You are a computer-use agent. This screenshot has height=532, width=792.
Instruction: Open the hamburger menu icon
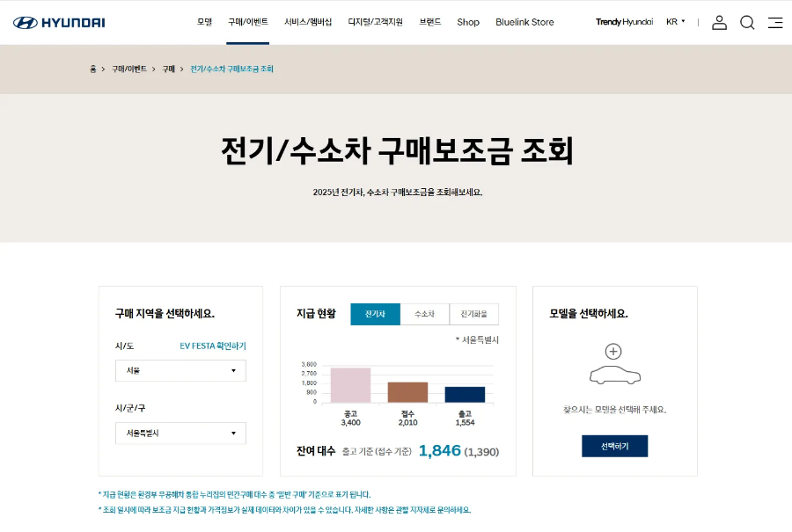tap(775, 22)
